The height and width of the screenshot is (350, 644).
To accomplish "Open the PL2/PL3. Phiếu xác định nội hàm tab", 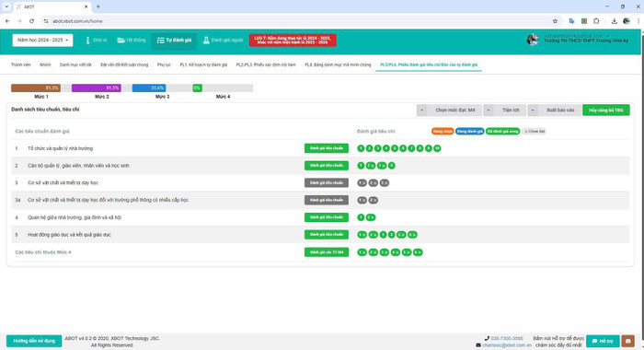I will [x=266, y=65].
